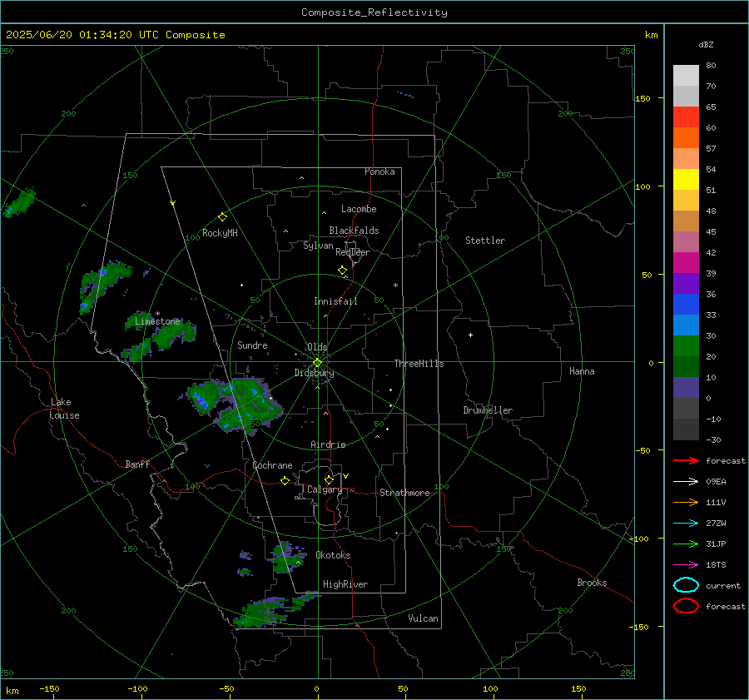Click the white 09EA arrow icon

coord(686,482)
